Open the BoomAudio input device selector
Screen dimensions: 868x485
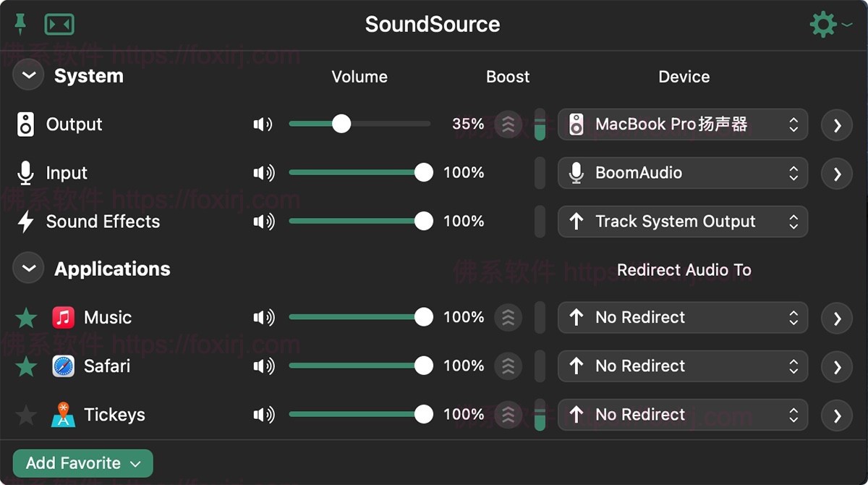682,172
